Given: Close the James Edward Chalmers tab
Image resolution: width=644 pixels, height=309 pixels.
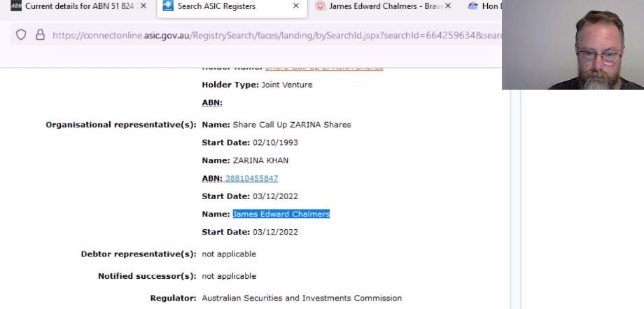Looking at the screenshot, I should point(448,6).
